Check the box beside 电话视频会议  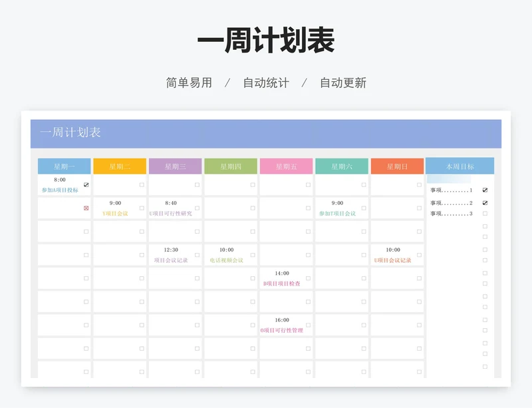pyautogui.click(x=253, y=255)
